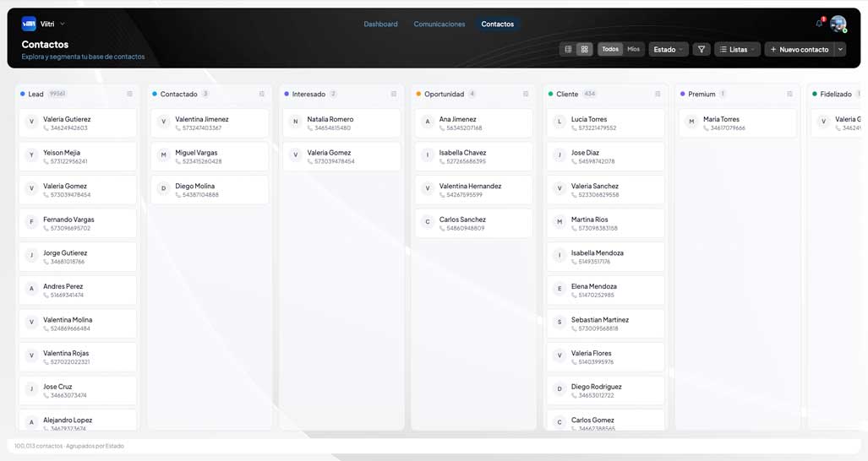Image resolution: width=868 pixels, height=461 pixels.
Task: Open the Contactado column menu icon
Action: click(262, 94)
